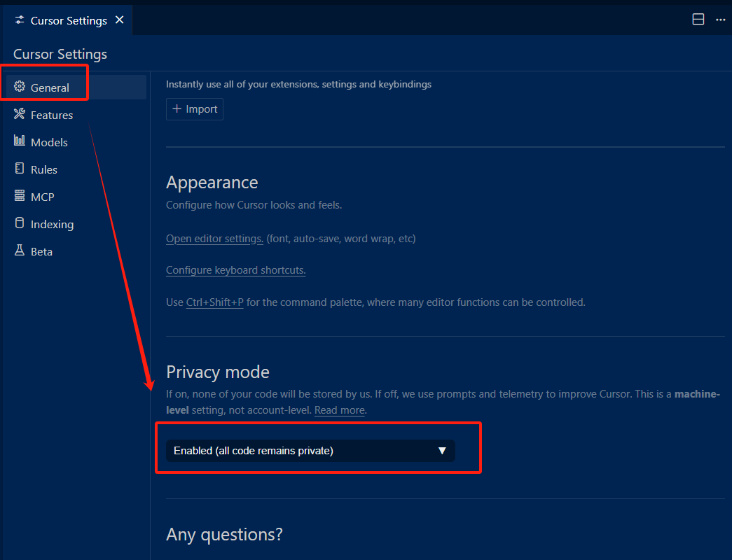Open the Indexing settings section
732x560 pixels.
[x=52, y=225]
